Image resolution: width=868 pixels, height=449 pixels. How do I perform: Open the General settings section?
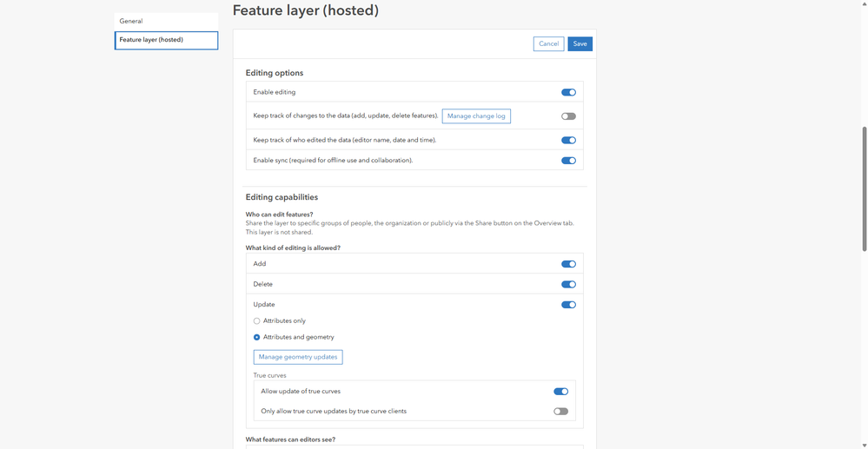point(166,22)
